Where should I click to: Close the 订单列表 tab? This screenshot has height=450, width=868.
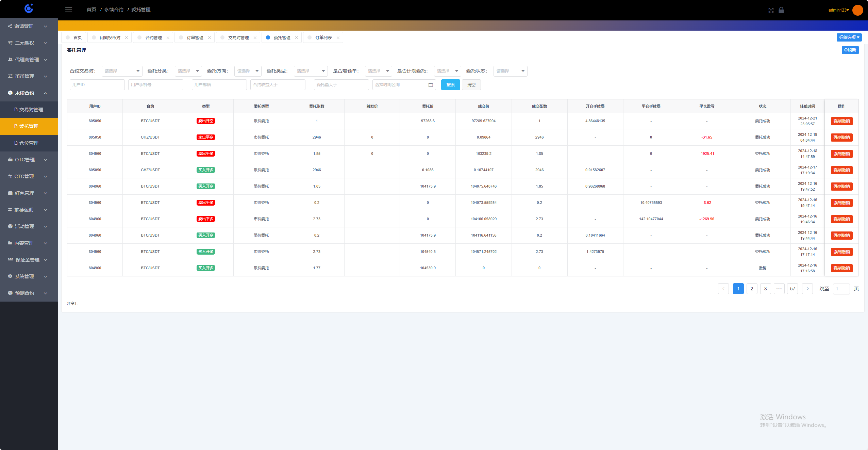(x=338, y=38)
